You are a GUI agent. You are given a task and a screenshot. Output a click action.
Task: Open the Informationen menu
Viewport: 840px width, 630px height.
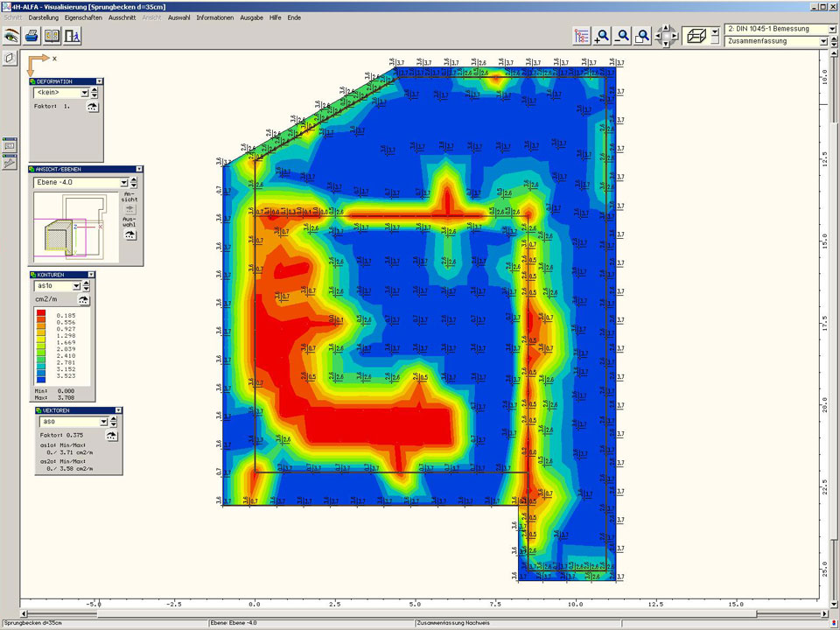(214, 17)
